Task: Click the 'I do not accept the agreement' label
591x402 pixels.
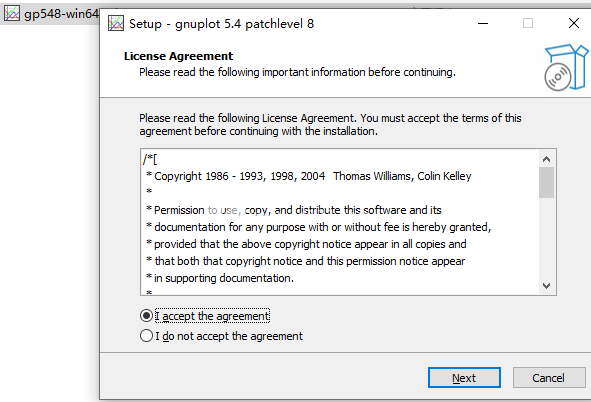Action: point(229,336)
